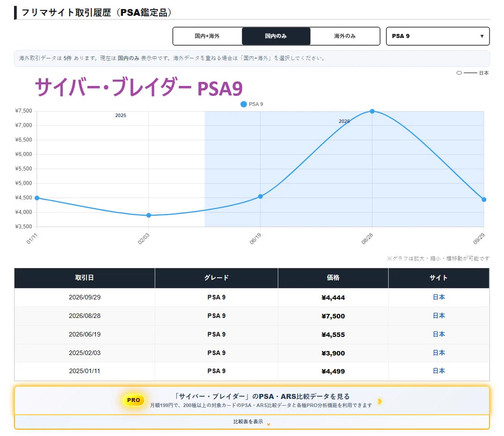504x436 pixels.
Task: Select the 国内+海外 tab
Action: click(207, 36)
